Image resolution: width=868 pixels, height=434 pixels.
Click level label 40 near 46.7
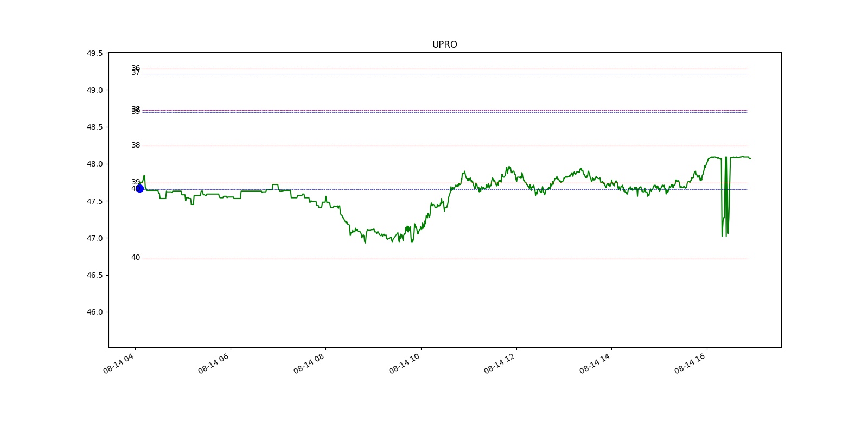point(136,258)
